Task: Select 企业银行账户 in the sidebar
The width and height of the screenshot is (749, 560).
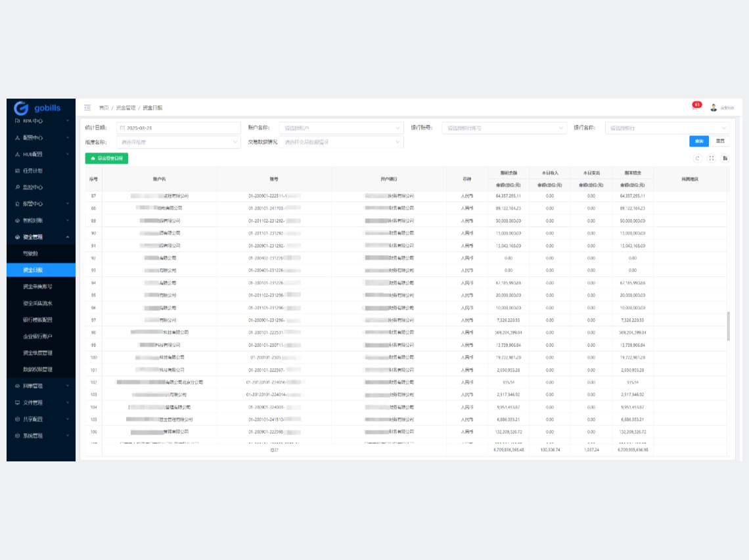Action: tap(37, 337)
